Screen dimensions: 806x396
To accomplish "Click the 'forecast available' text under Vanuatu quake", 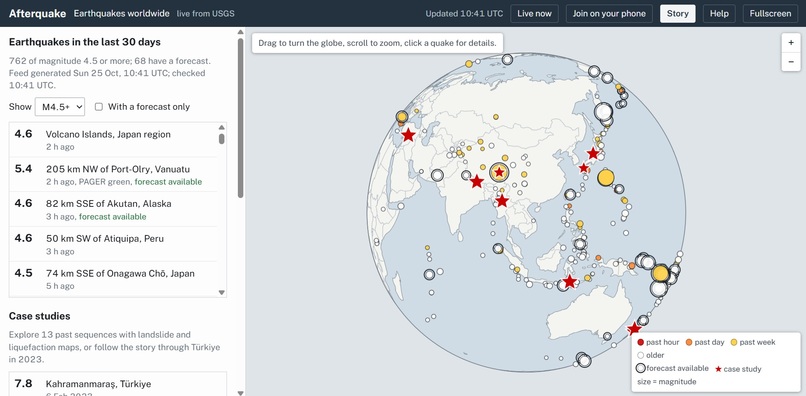I will (168, 182).
